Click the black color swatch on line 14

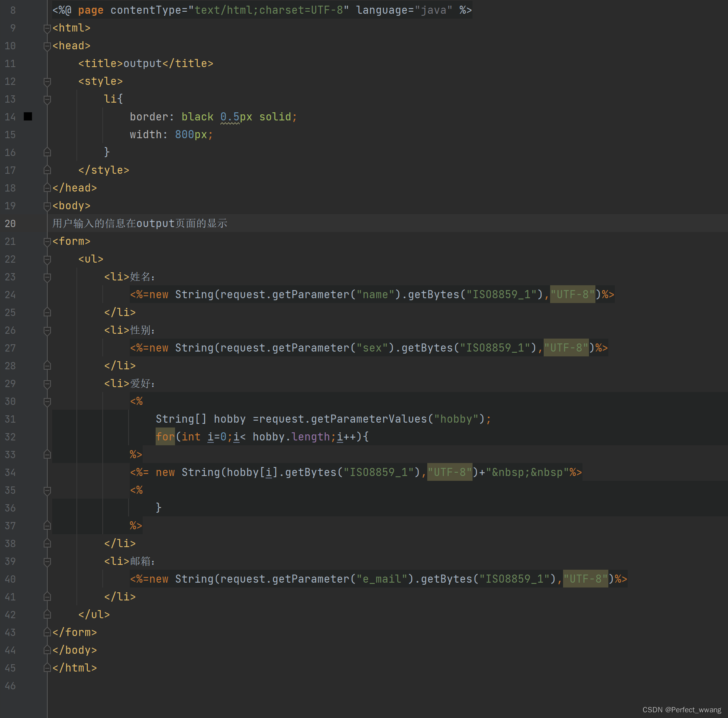click(x=28, y=116)
